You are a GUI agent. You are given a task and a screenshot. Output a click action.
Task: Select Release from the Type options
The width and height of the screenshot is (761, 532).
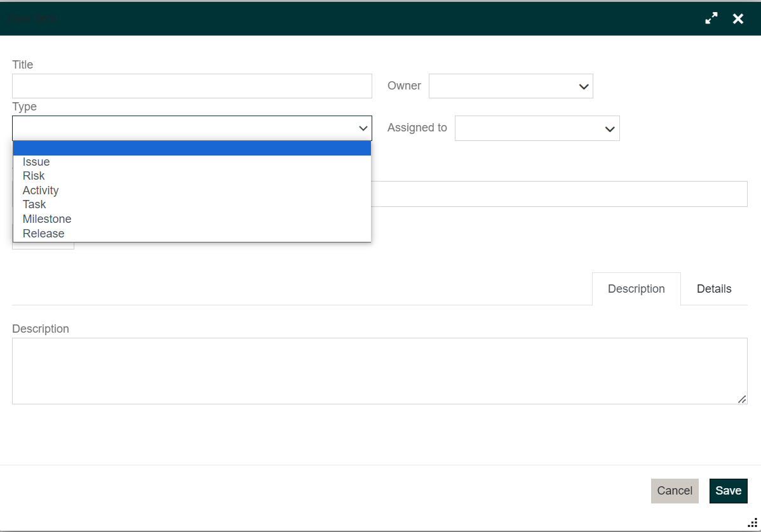43,233
